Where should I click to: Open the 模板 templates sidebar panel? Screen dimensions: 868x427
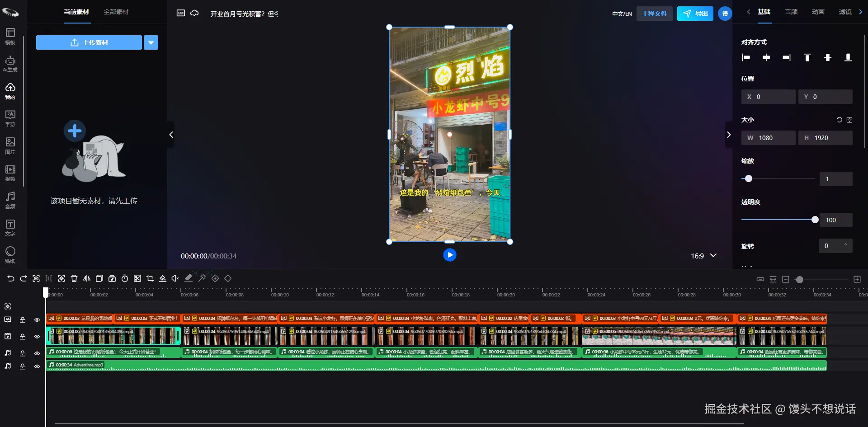(x=10, y=36)
